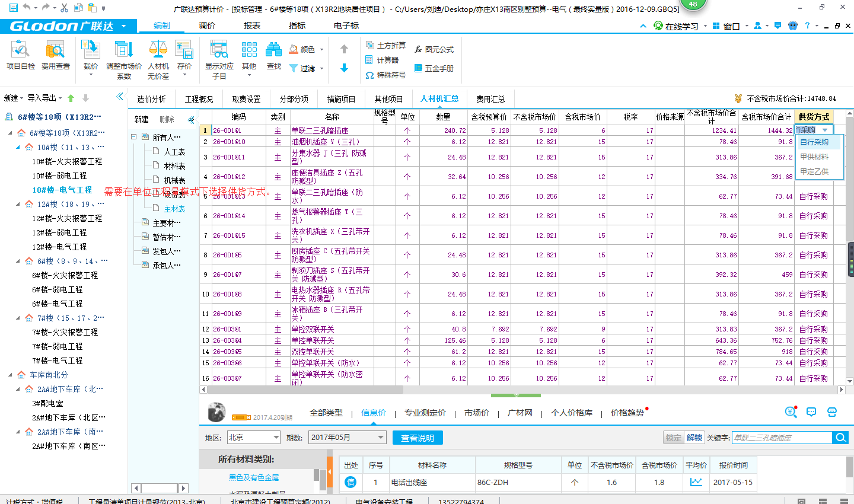Viewport: 854px width, 504px height.
Task: Select the 12#楼-电气工程 tree item
Action: [59, 247]
